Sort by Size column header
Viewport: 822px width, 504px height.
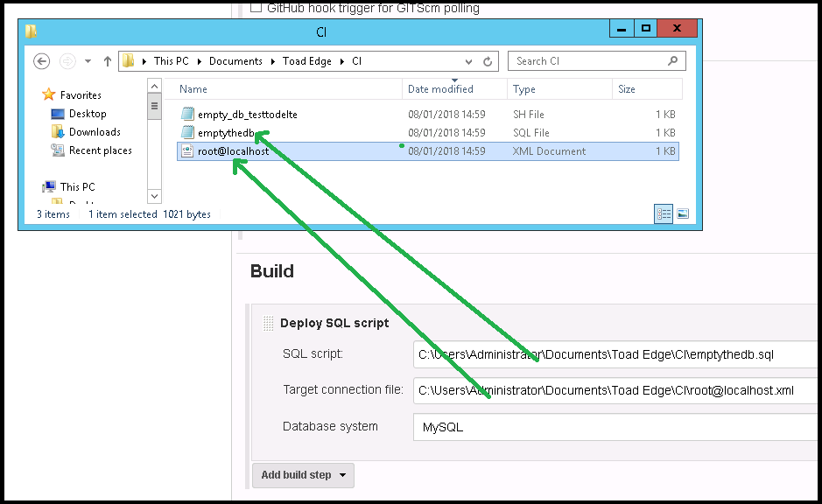[647, 89]
